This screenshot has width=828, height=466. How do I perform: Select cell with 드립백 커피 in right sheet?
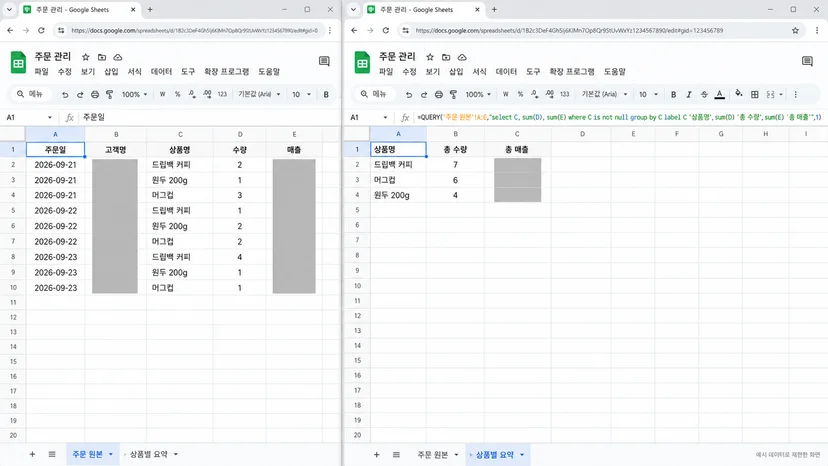click(398, 165)
